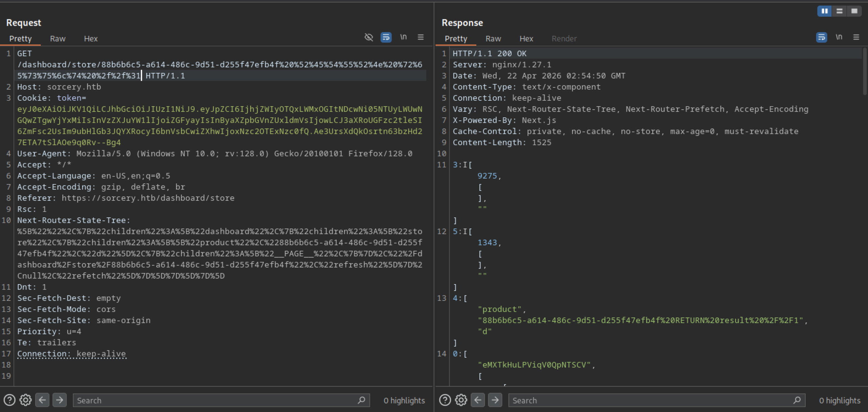This screenshot has height=412, width=868.
Task: Open Request search help icon
Action: coord(9,400)
